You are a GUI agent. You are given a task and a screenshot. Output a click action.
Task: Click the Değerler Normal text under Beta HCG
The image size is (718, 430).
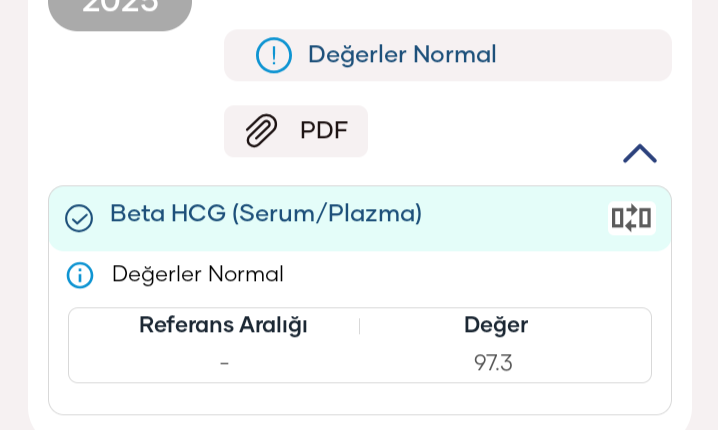(198, 274)
